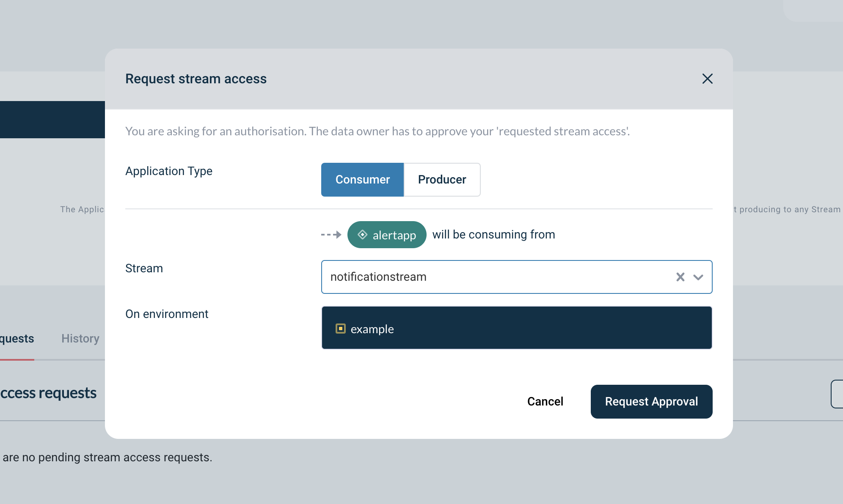
Task: Select Consumer application type
Action: click(363, 180)
